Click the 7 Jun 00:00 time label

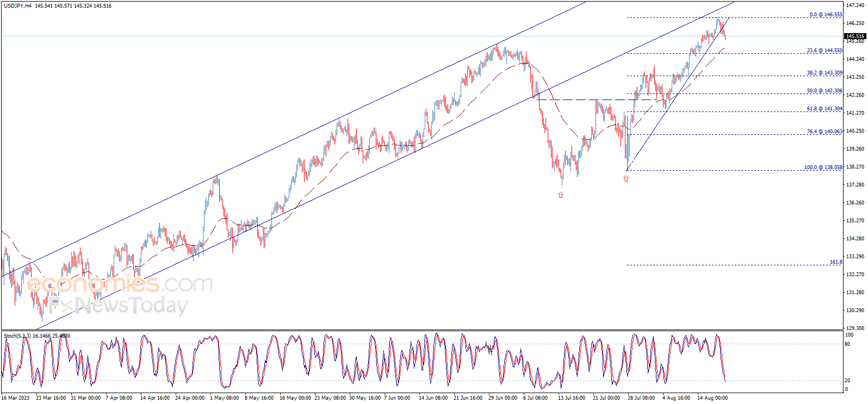click(398, 398)
